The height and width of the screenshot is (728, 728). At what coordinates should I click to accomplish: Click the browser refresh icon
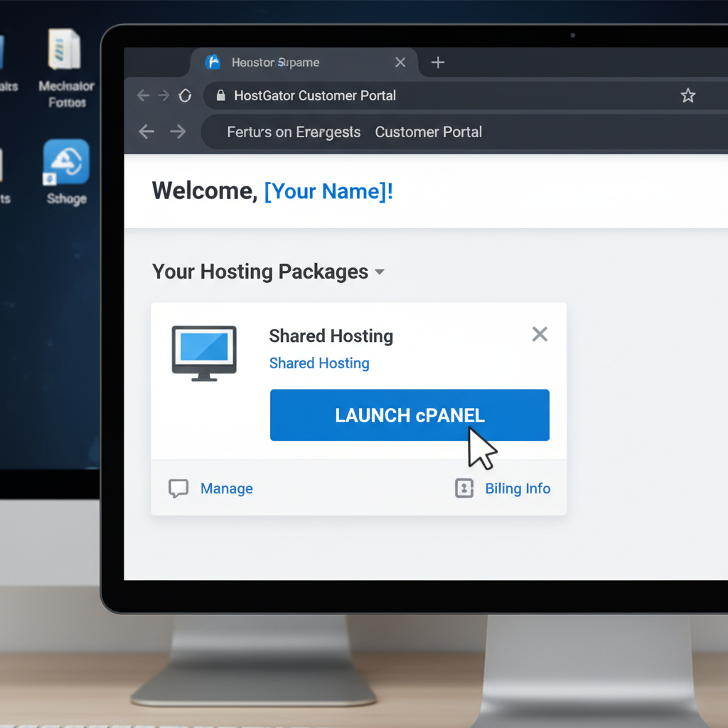186,95
